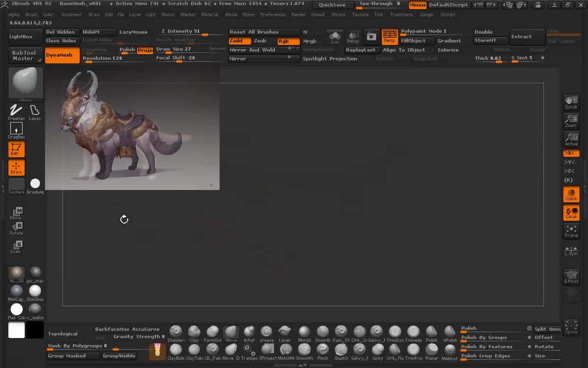
Task: Toggle X axis symmetry rotation >X<
Action: tap(571, 153)
